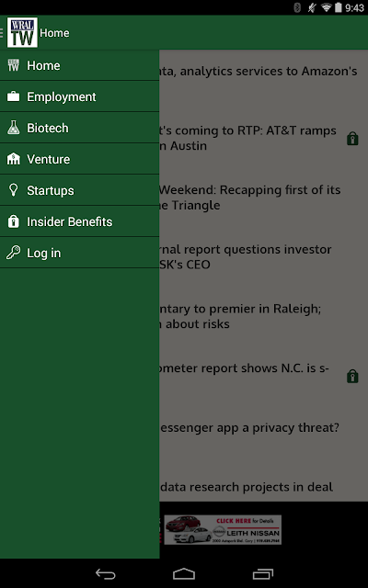This screenshot has width=368, height=588.
Task: Open the Leith Nissan banner ad
Action: click(223, 529)
